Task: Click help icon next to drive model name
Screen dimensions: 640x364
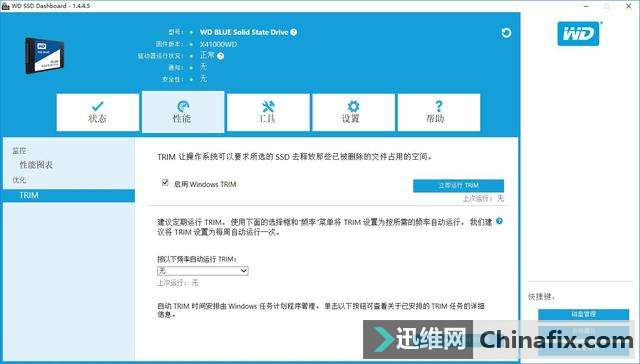Action: 293,32
